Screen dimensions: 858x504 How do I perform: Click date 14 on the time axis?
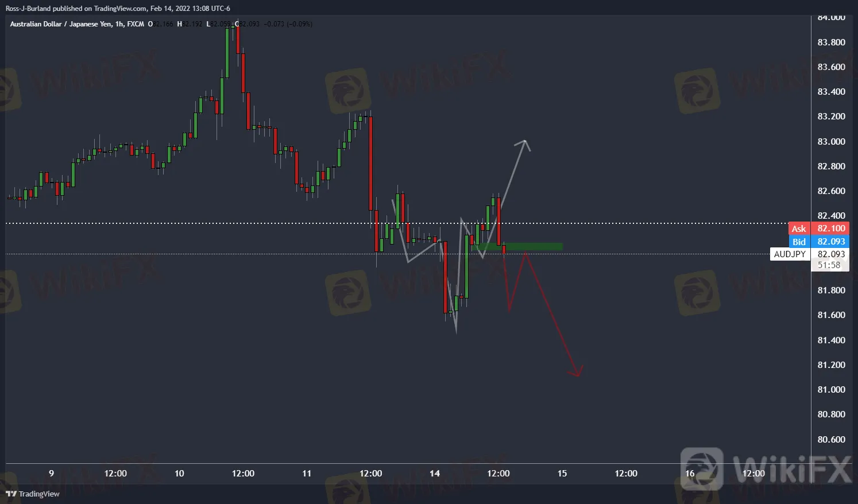pos(435,474)
